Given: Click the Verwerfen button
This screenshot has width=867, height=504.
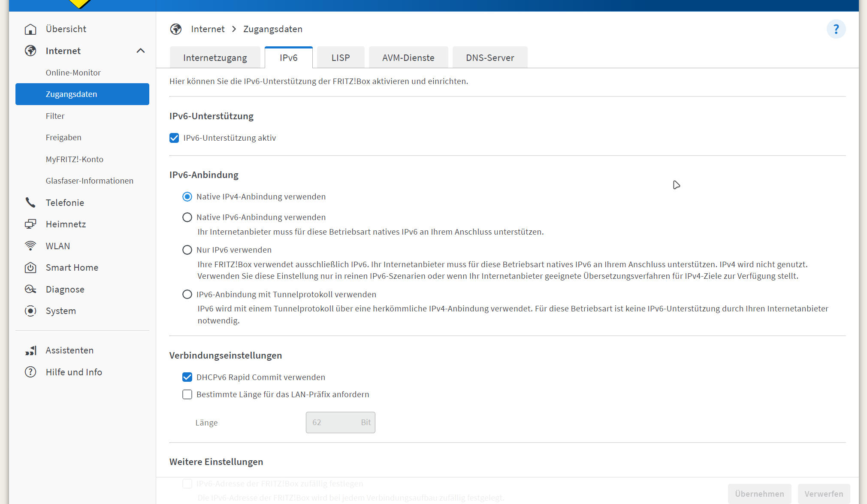Looking at the screenshot, I should 824,493.
